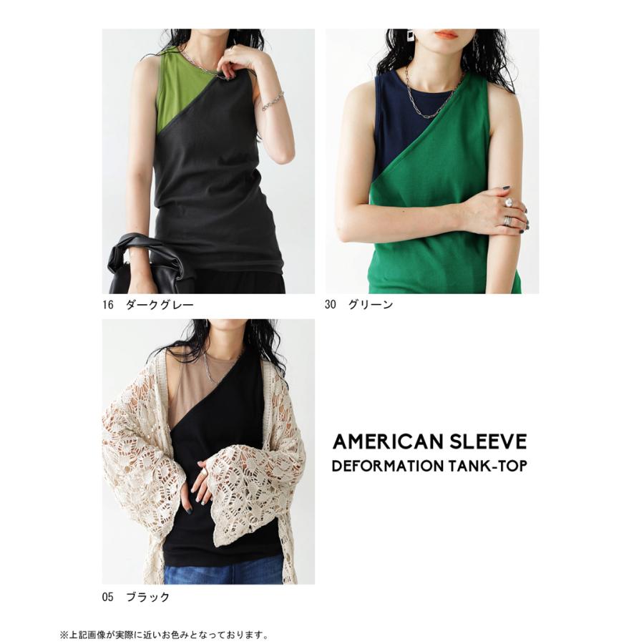Select the 30 グリーン color label

point(358,304)
